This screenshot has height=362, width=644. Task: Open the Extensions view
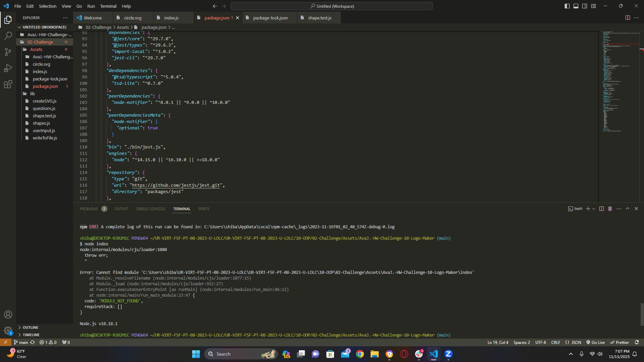click(8, 84)
